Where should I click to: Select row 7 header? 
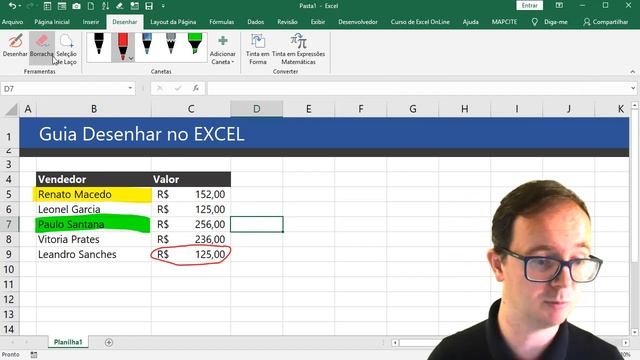(9, 224)
